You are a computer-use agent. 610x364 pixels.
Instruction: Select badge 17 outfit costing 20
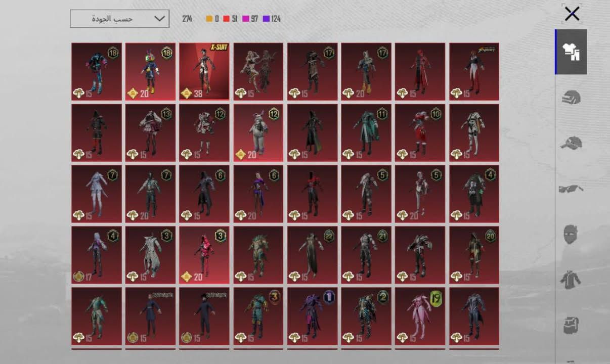click(x=366, y=71)
